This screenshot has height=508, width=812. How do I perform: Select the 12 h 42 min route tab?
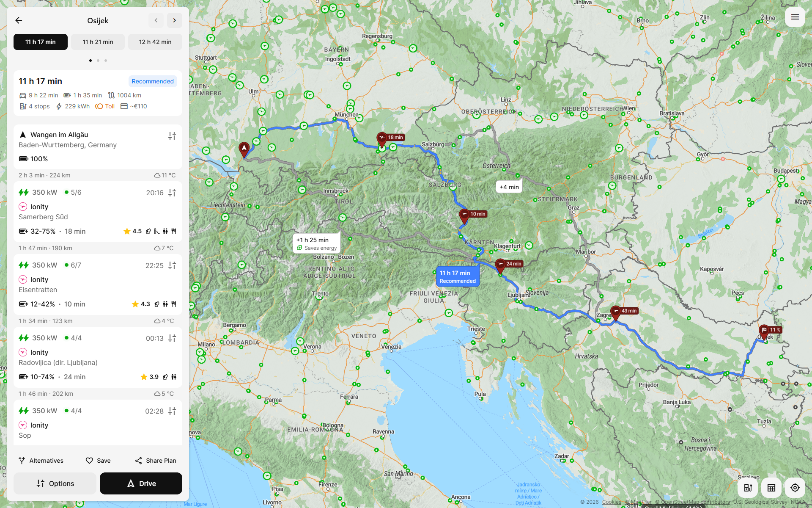pos(155,42)
